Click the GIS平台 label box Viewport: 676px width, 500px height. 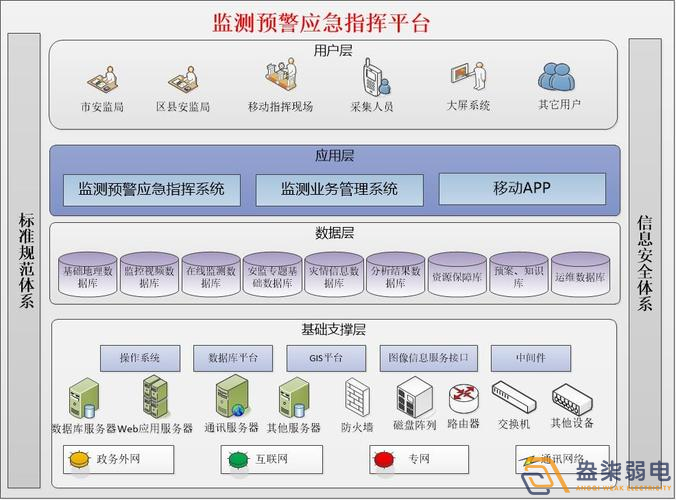pyautogui.click(x=326, y=357)
